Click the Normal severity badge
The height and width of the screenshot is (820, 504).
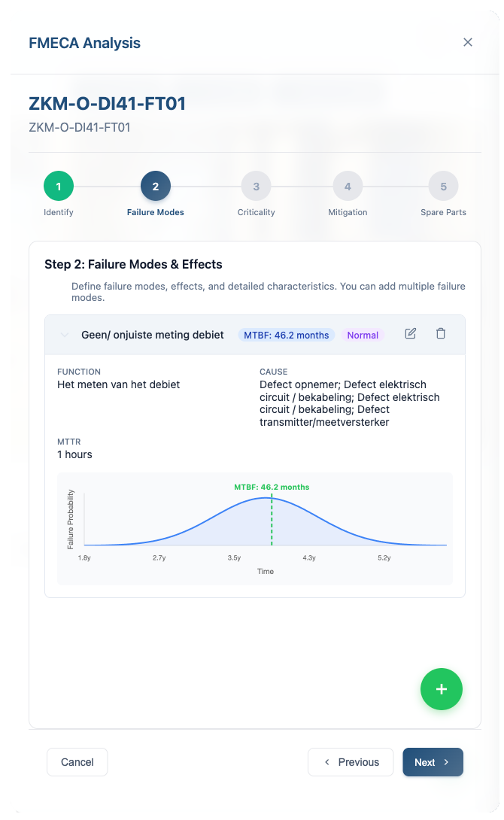[363, 334]
